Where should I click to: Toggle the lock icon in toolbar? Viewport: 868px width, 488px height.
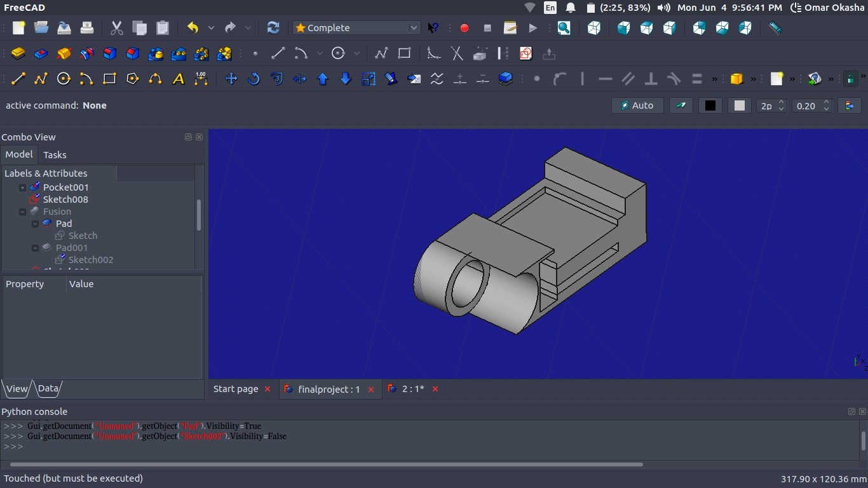tap(850, 79)
